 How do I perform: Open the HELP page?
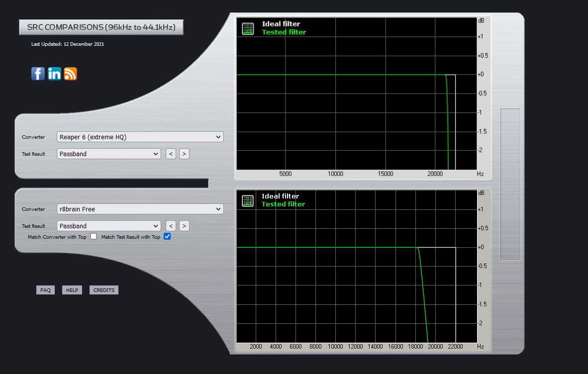72,290
